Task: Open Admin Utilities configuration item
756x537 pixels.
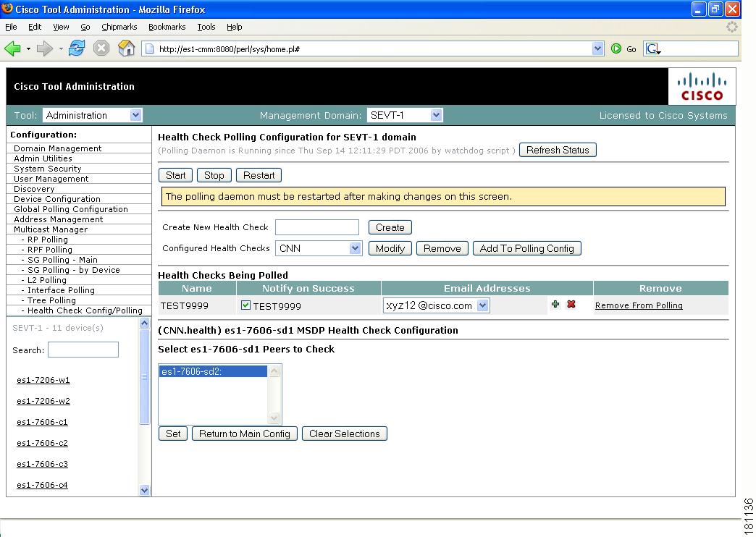Action: click(x=43, y=158)
